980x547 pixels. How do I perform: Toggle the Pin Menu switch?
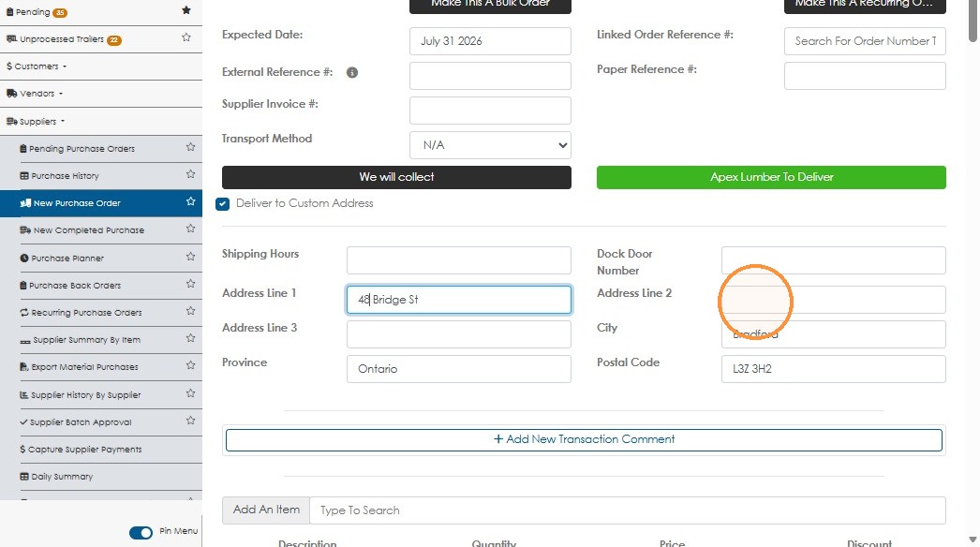(141, 533)
